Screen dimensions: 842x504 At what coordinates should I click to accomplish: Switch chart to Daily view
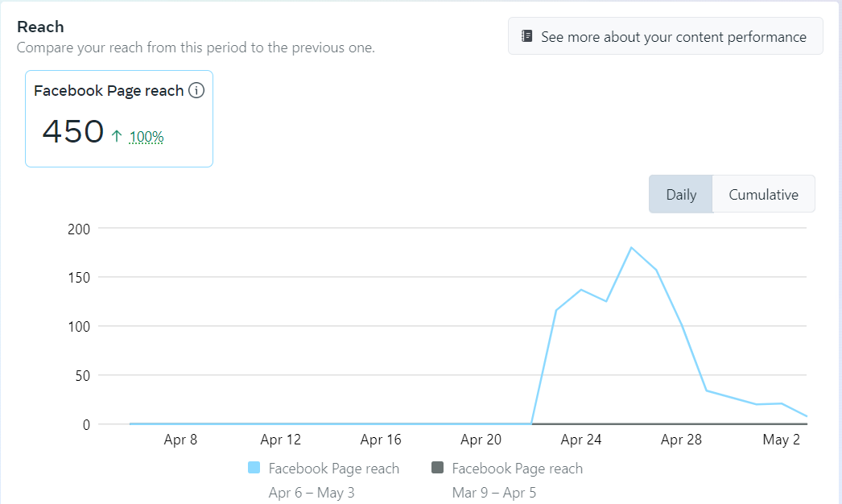click(681, 194)
